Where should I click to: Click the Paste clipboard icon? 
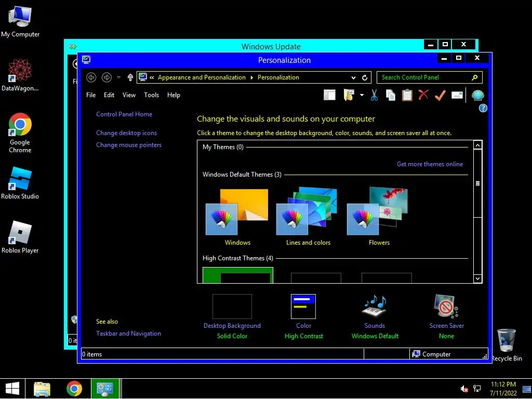point(407,95)
